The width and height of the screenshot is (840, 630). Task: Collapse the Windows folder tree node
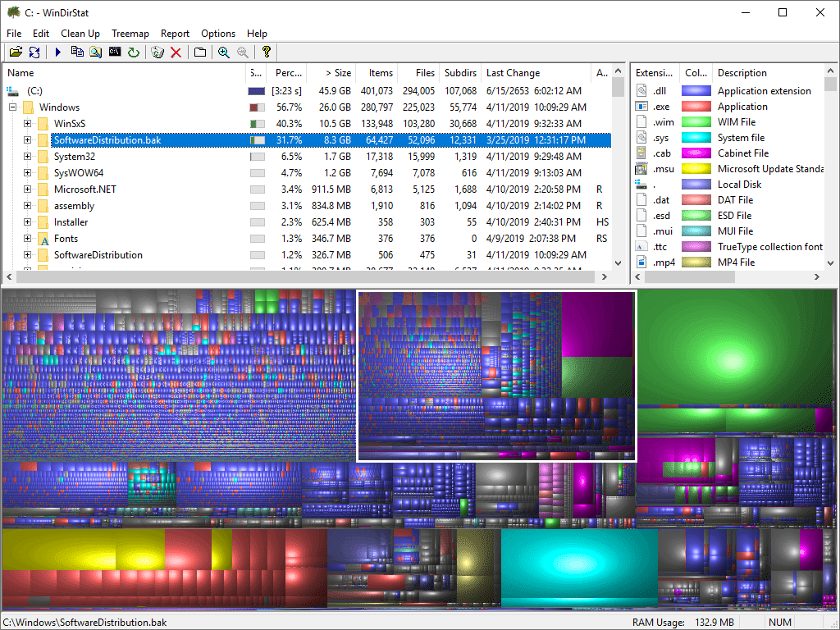click(x=13, y=107)
